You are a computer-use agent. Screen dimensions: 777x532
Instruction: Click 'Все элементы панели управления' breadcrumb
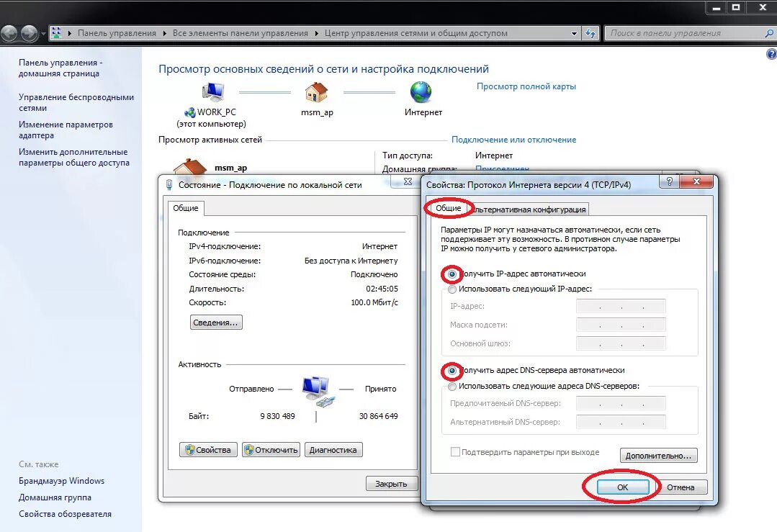point(241,33)
